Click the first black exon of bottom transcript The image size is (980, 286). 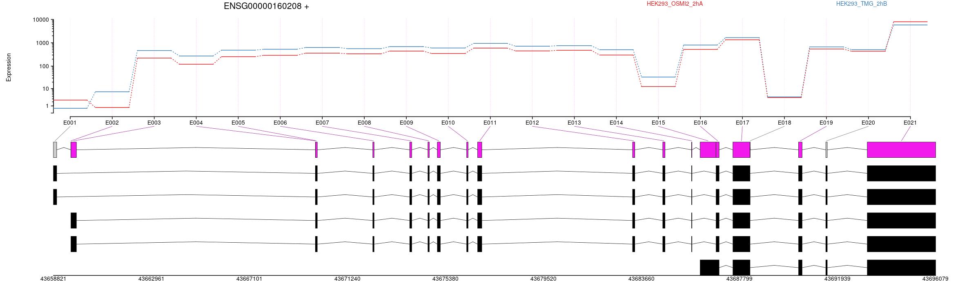click(710, 267)
